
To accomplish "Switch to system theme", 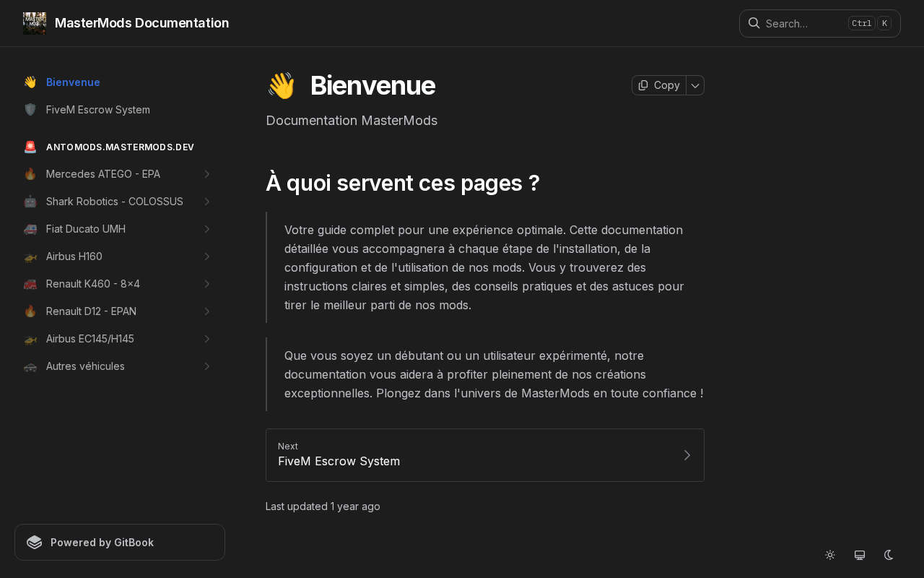I will (860, 555).
